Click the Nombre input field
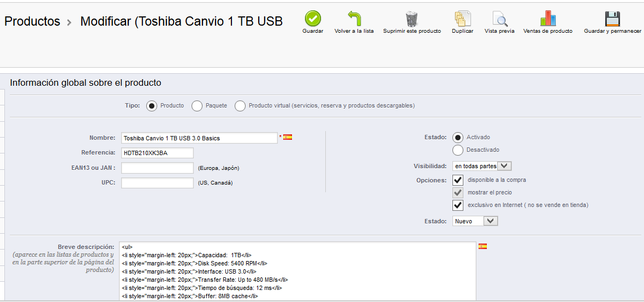644x302 pixels. [x=200, y=138]
